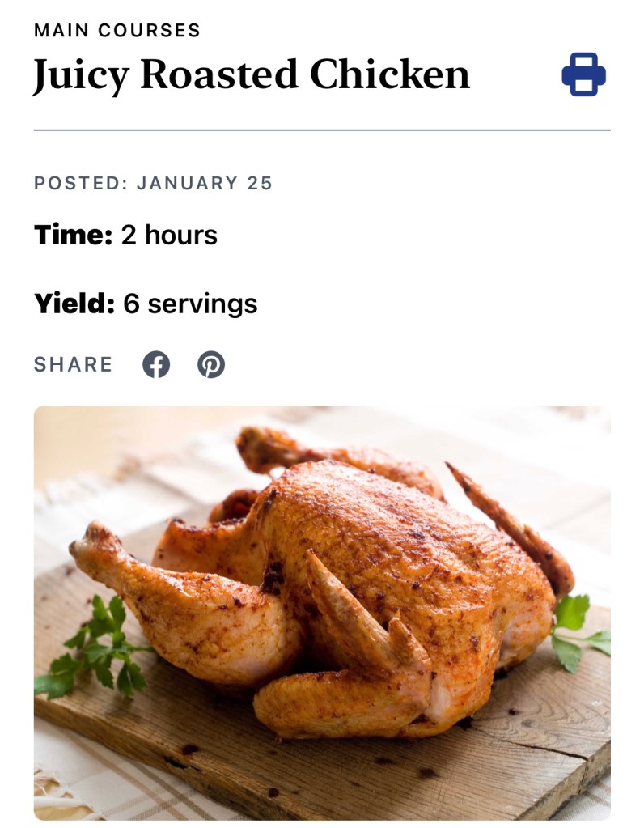Click the word Juicy in the heading

coord(81,75)
